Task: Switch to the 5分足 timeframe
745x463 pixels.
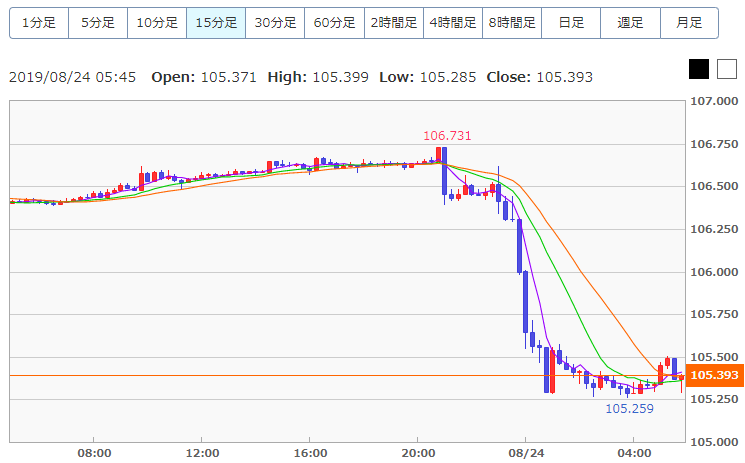Action: point(98,22)
